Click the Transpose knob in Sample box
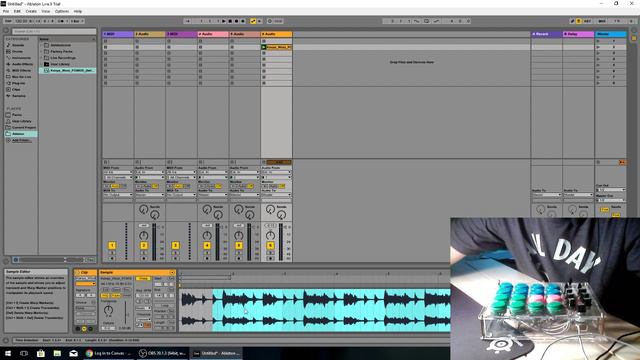 109,310
